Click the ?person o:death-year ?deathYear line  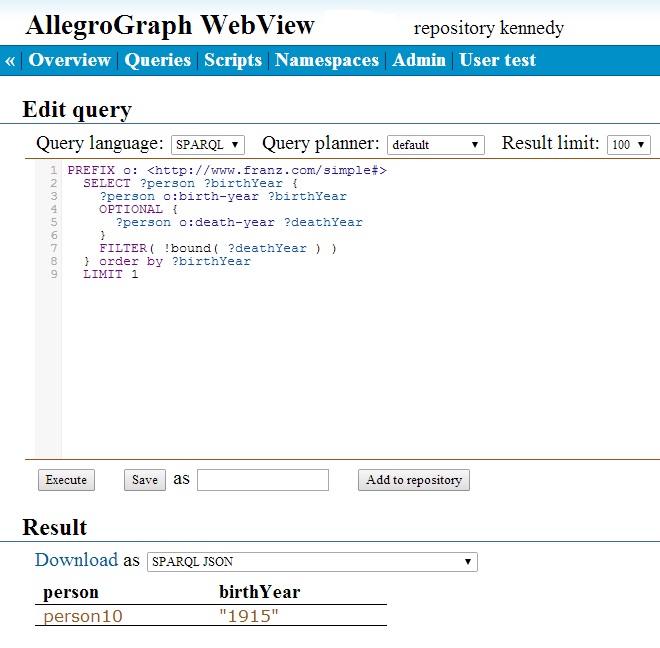pyautogui.click(x=239, y=222)
